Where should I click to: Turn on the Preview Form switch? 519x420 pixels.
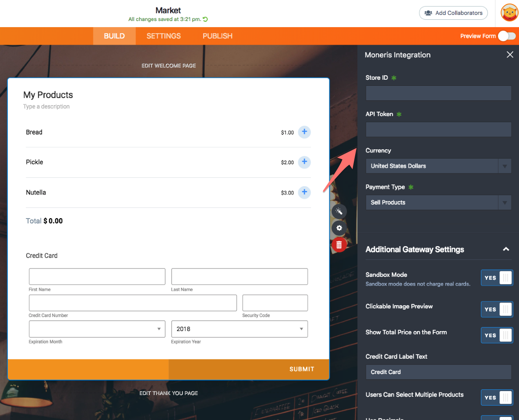click(507, 36)
